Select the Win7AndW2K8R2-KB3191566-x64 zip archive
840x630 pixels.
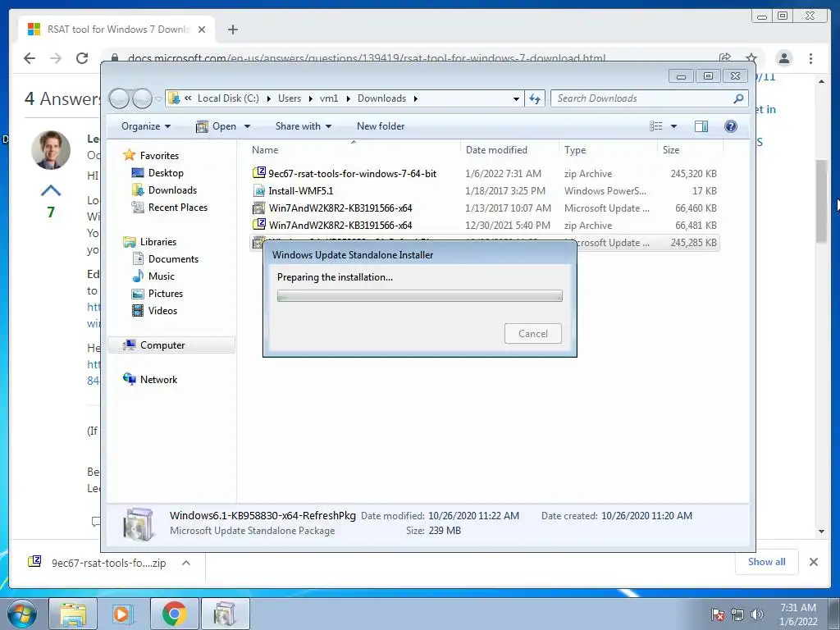484,225
